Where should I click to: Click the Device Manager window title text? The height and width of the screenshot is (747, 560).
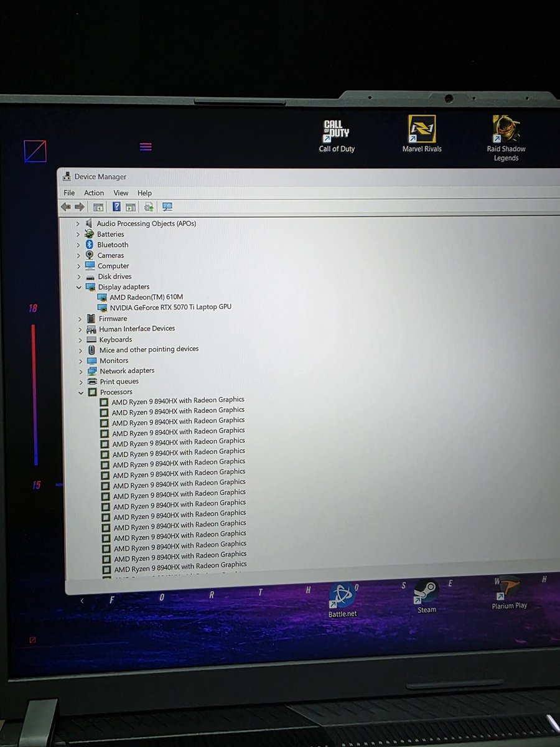point(100,177)
